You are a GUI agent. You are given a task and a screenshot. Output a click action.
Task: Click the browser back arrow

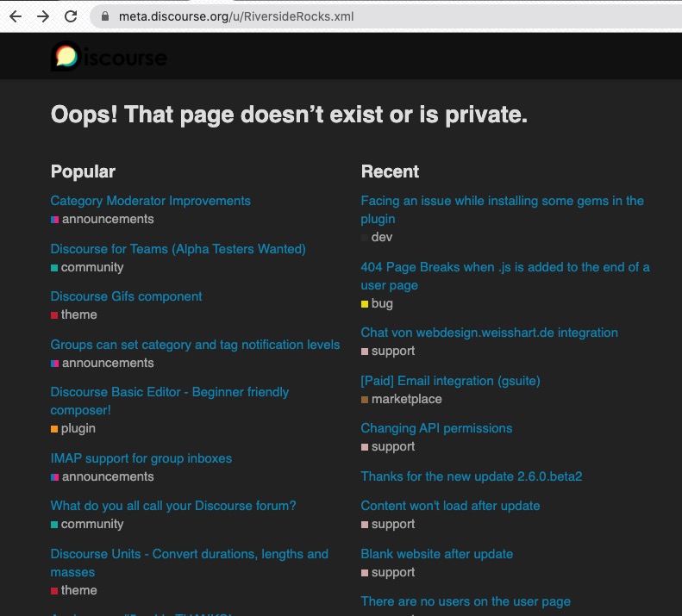(x=16, y=16)
